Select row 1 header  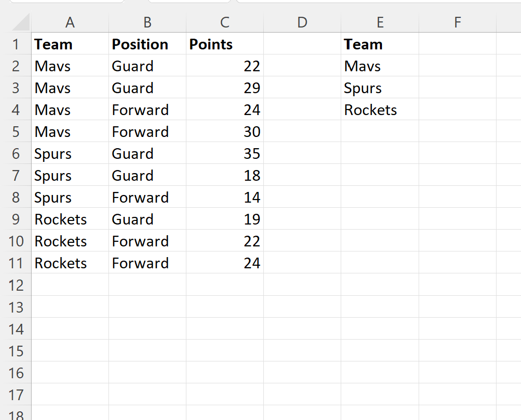16,44
